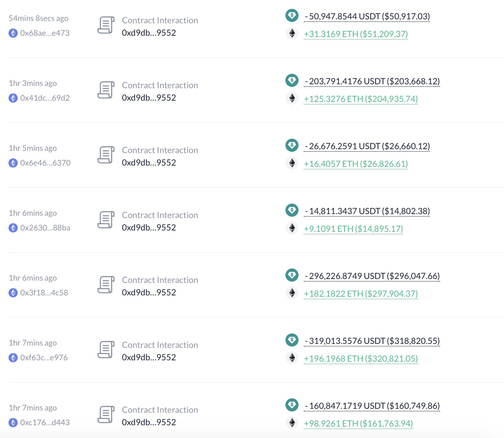Open transaction hash 0xc176...d443
504x438 pixels.
(45, 423)
